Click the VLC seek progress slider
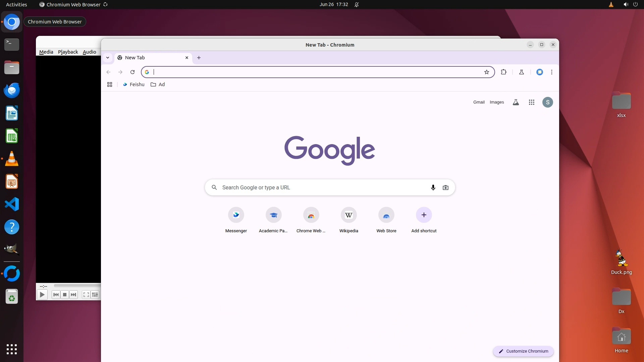The image size is (644, 362). tap(77, 286)
